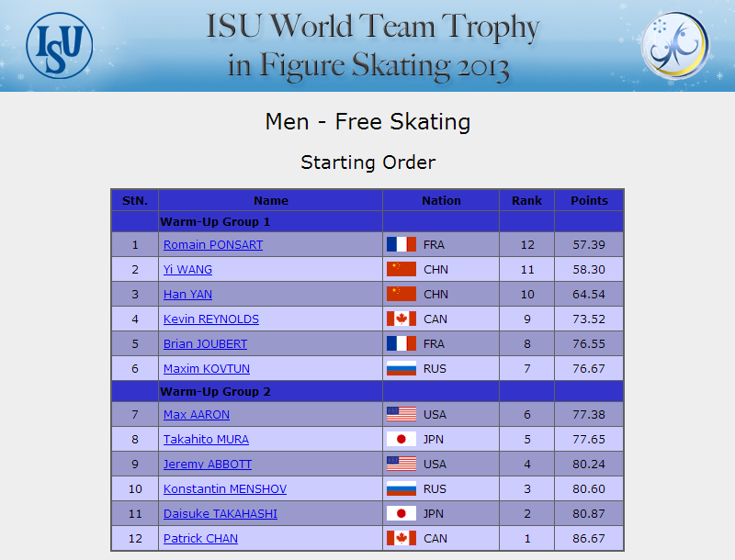
Task: Click the Canadian flag in Kevin REYNOLDS' row
Action: point(401,319)
